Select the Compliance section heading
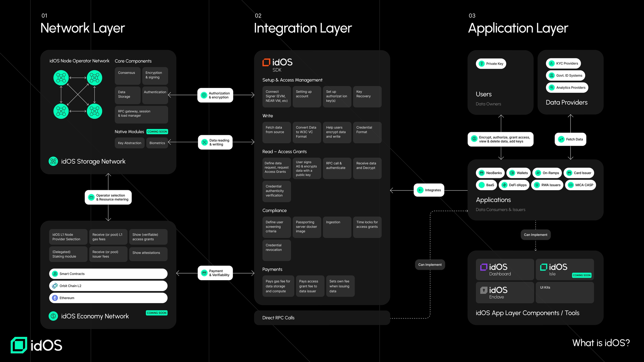 pos(274,210)
